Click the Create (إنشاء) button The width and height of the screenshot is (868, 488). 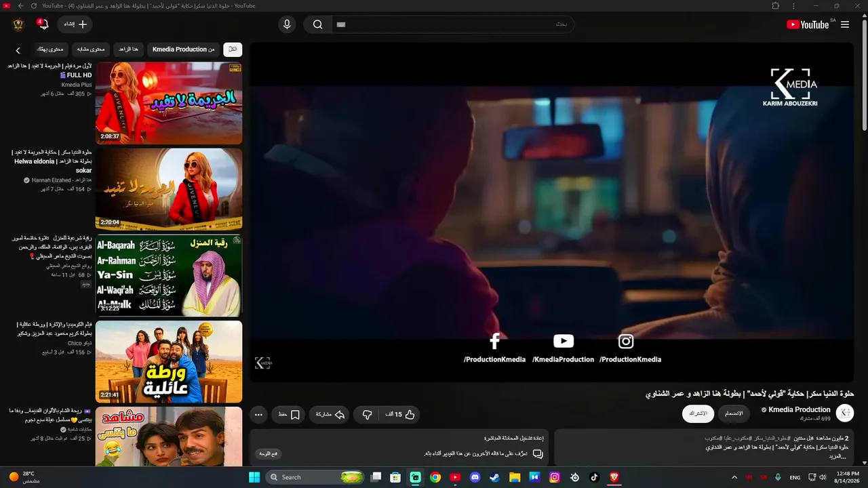pyautogui.click(x=75, y=24)
